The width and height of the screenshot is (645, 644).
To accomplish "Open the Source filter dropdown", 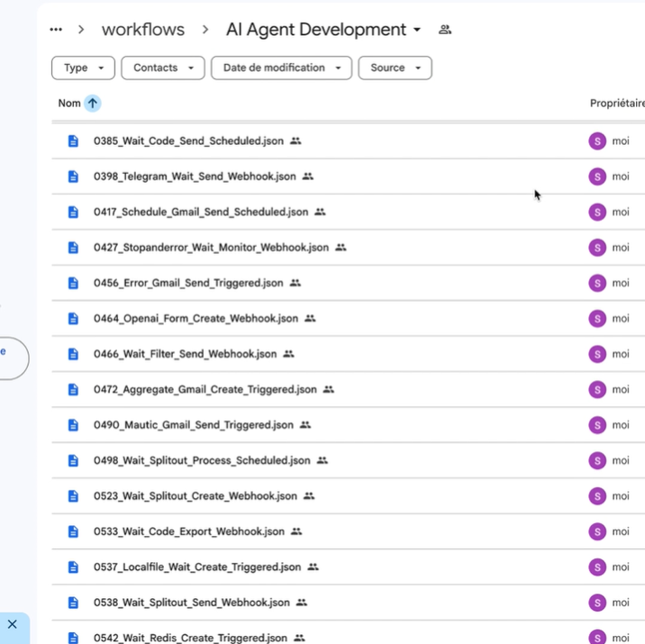I will [395, 68].
